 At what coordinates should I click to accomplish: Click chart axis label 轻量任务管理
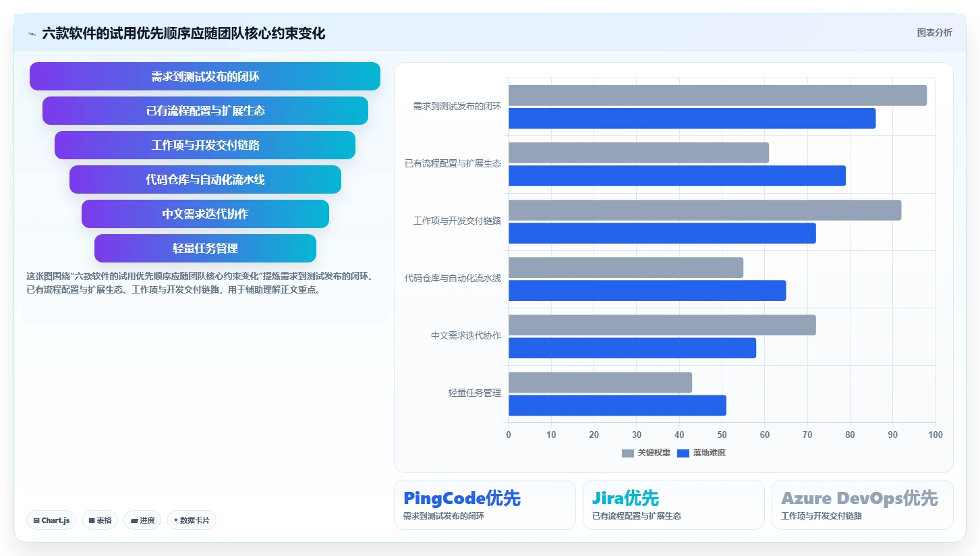(x=475, y=393)
